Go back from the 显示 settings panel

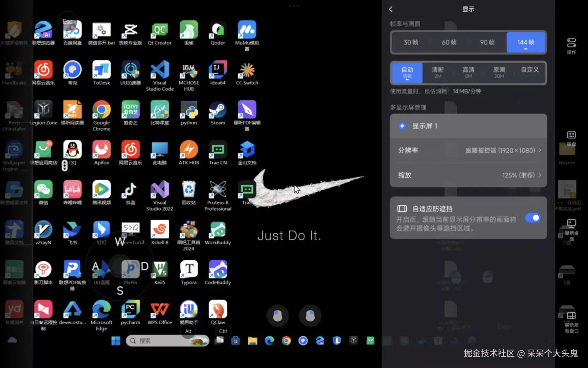[x=391, y=9]
